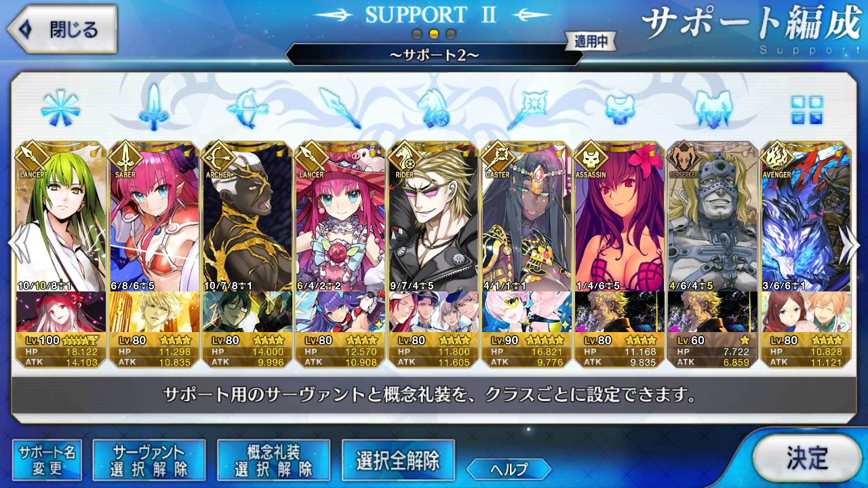Click サポート名変更 to rename support

[x=47, y=460]
